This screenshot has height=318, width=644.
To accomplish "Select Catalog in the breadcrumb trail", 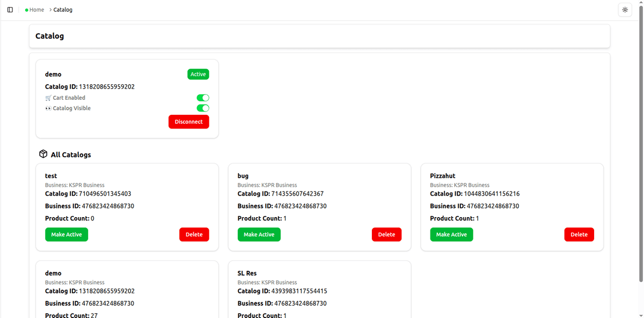I will click(x=63, y=10).
